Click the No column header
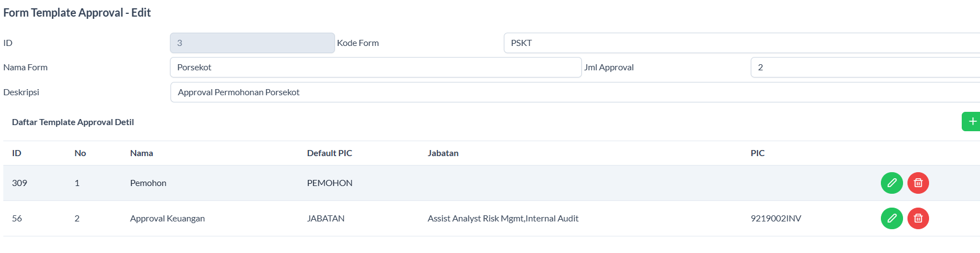This screenshot has width=980, height=253. click(x=80, y=153)
